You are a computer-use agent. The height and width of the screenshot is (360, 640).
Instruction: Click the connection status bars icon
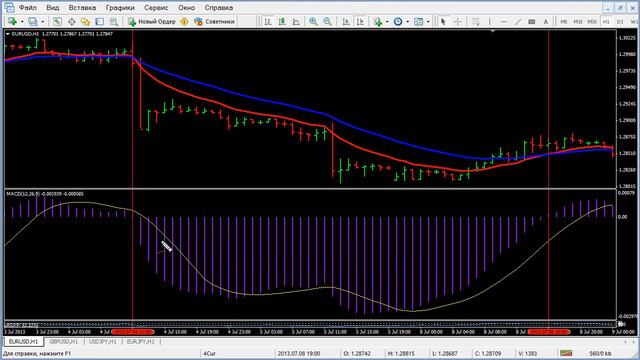coord(566,353)
